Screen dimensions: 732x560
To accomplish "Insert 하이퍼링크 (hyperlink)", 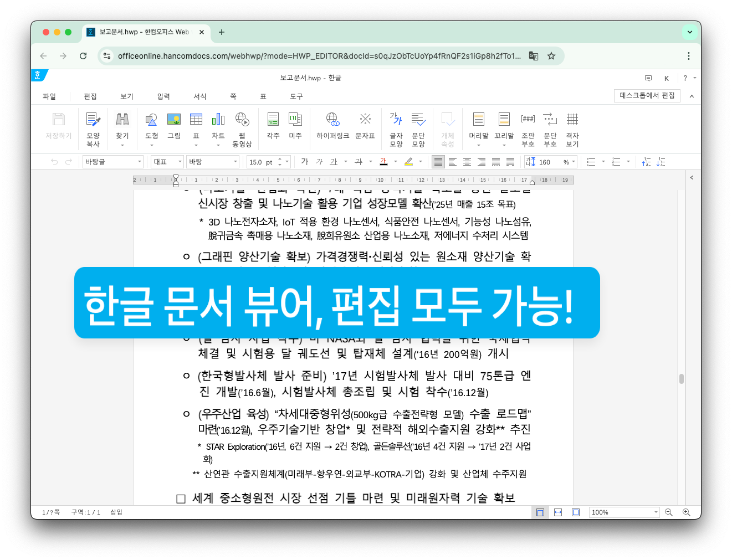I will coord(332,126).
